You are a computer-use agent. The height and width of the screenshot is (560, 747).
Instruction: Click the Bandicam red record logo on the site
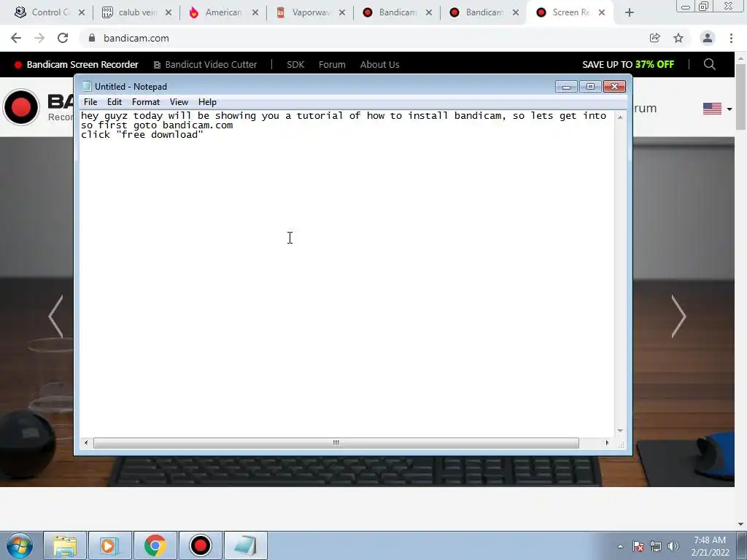click(21, 107)
